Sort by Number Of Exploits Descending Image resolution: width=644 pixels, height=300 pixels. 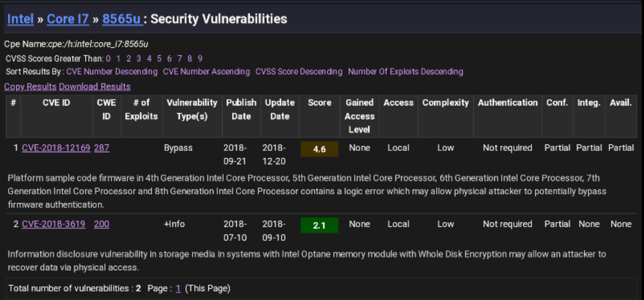(405, 72)
